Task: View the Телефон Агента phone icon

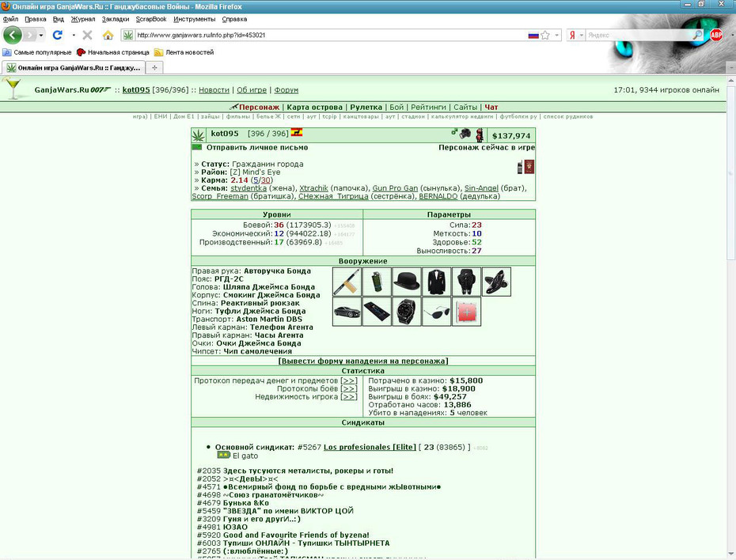Action: coord(377,312)
